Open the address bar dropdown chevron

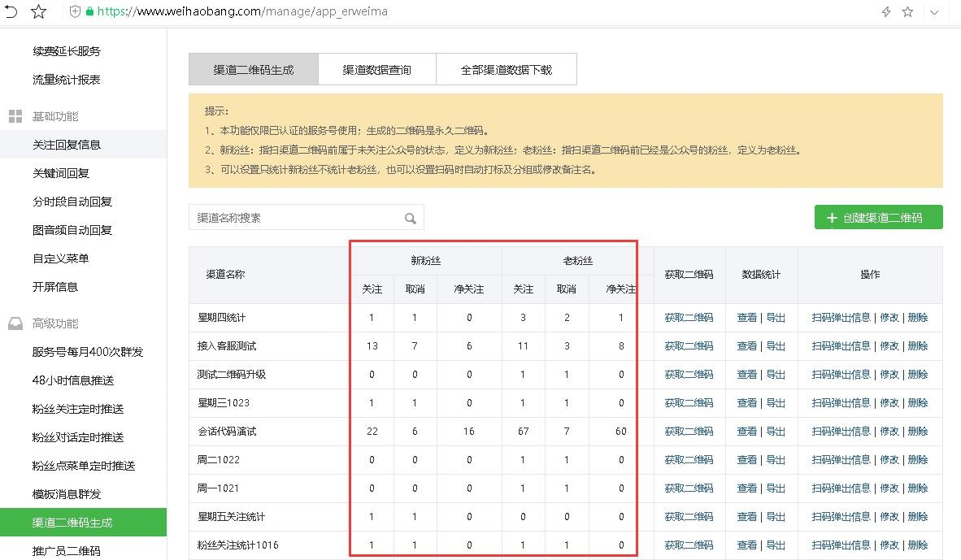(934, 11)
